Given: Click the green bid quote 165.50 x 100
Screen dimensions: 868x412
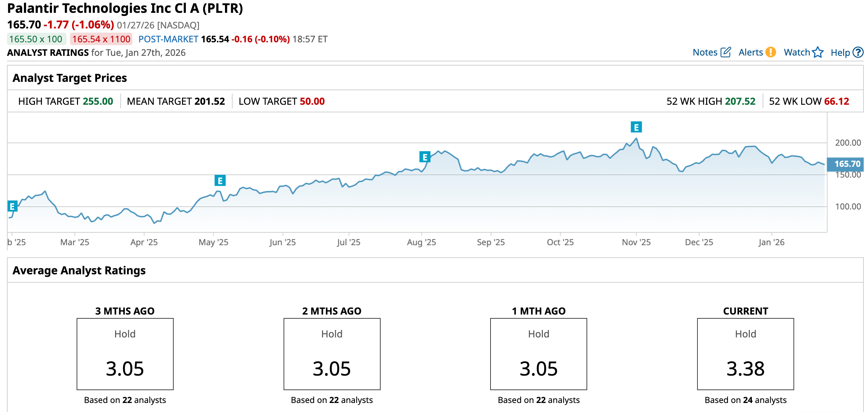Looking at the screenshot, I should [x=36, y=39].
